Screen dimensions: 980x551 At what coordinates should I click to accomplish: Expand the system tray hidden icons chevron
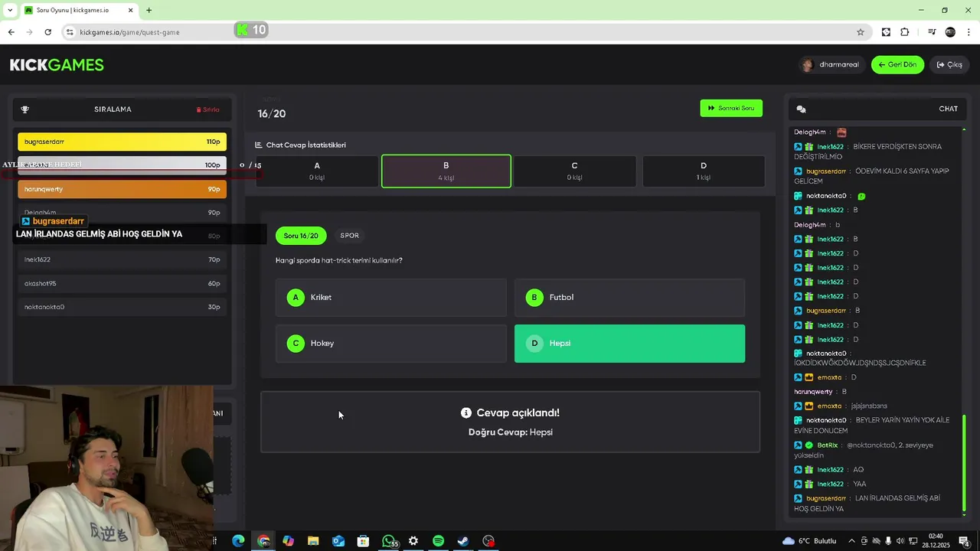(x=851, y=541)
